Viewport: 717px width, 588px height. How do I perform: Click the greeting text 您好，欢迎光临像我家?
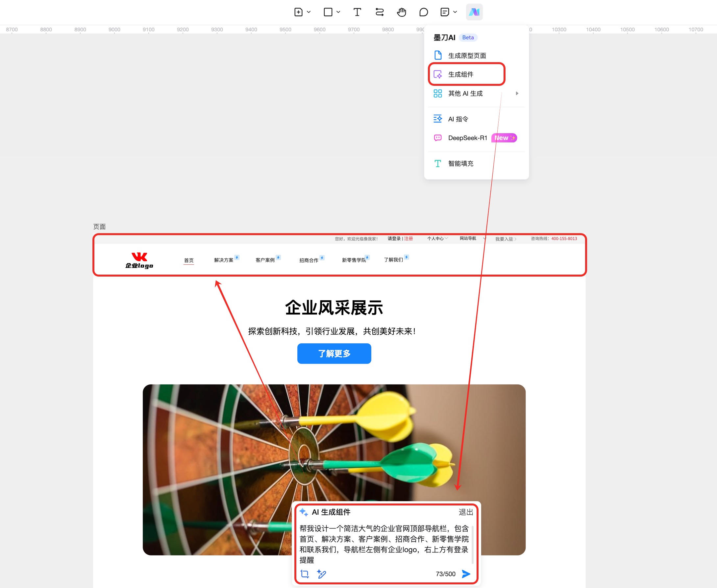point(356,239)
